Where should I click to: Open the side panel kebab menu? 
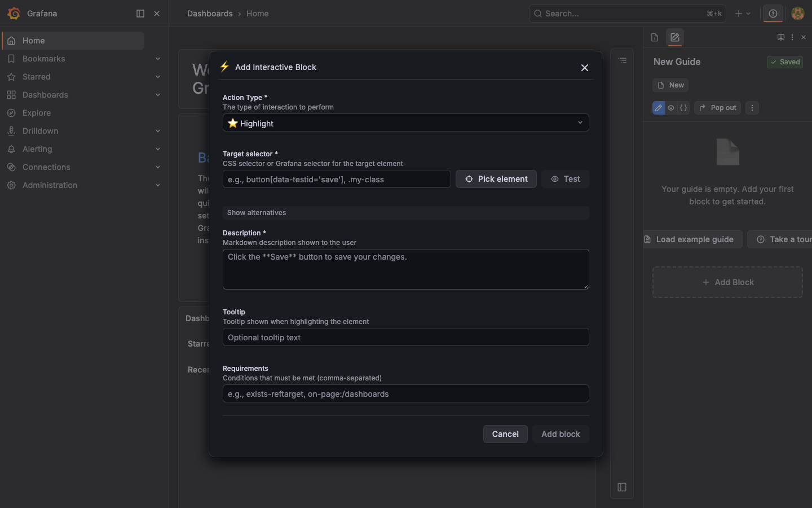click(792, 37)
